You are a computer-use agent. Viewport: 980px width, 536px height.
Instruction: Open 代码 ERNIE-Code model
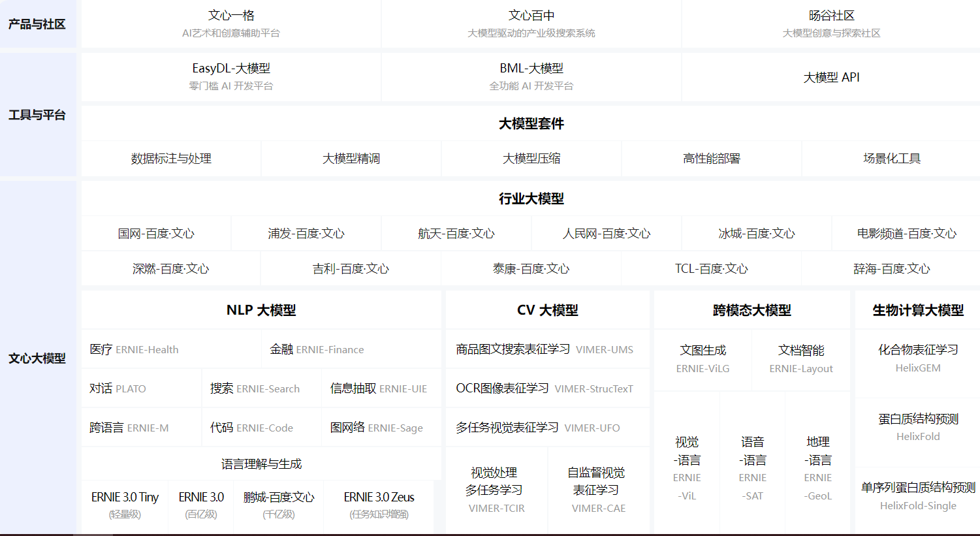(x=261, y=428)
